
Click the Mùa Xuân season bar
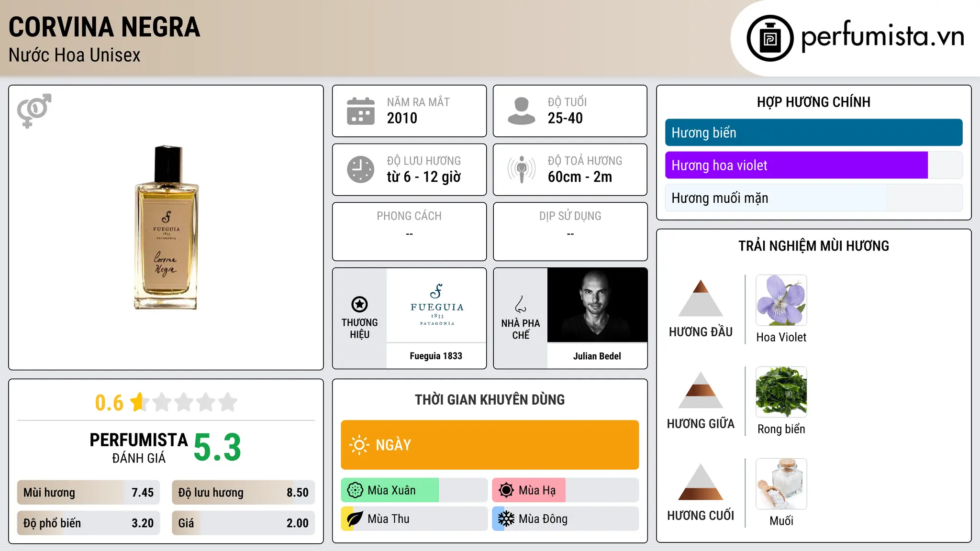tap(414, 490)
